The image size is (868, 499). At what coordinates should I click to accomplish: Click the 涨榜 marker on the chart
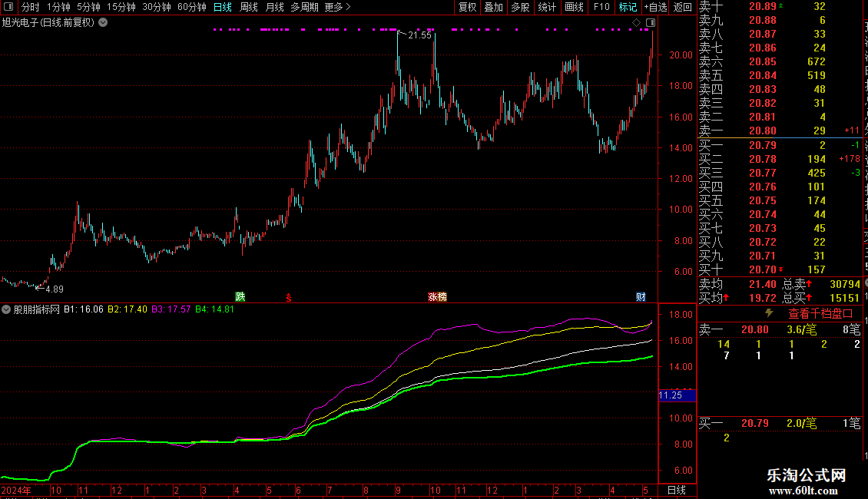pos(437,296)
